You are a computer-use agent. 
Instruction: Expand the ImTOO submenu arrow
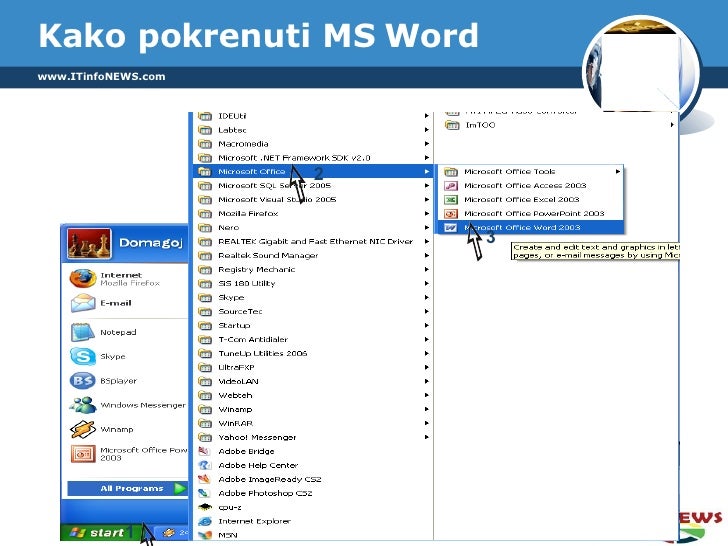(x=672, y=124)
